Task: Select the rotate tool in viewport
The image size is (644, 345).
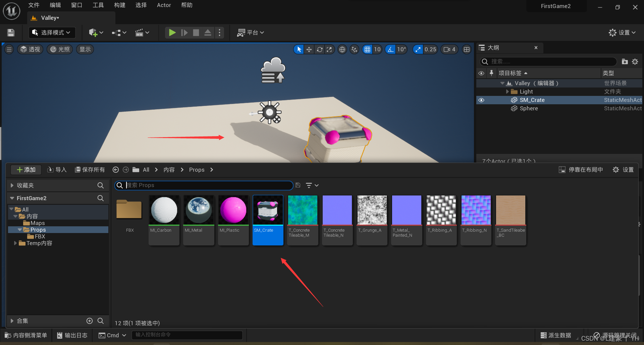Action: tap(320, 50)
